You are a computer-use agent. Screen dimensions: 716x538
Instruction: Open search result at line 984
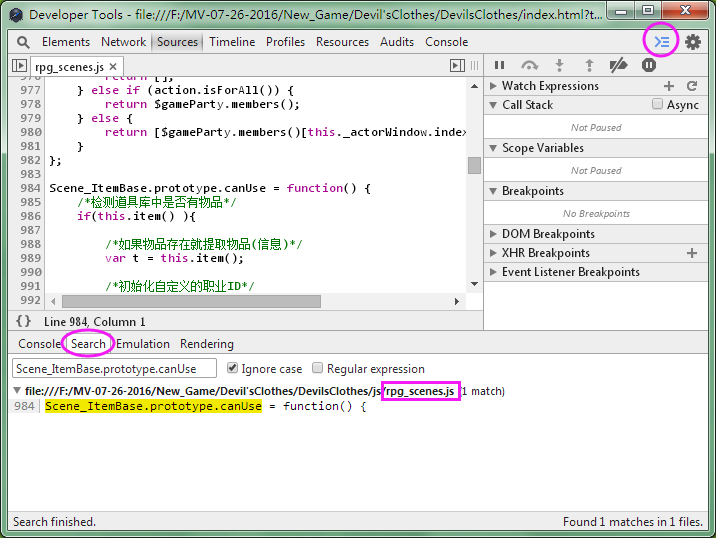coord(205,406)
